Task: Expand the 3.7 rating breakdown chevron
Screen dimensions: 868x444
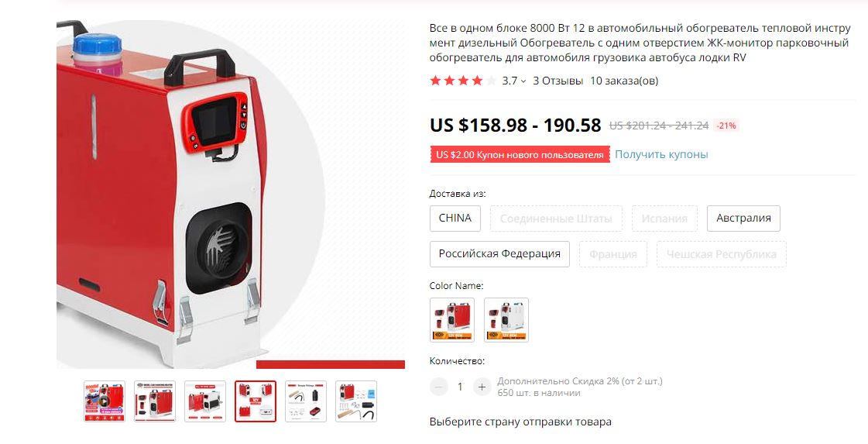Action: coord(523,81)
